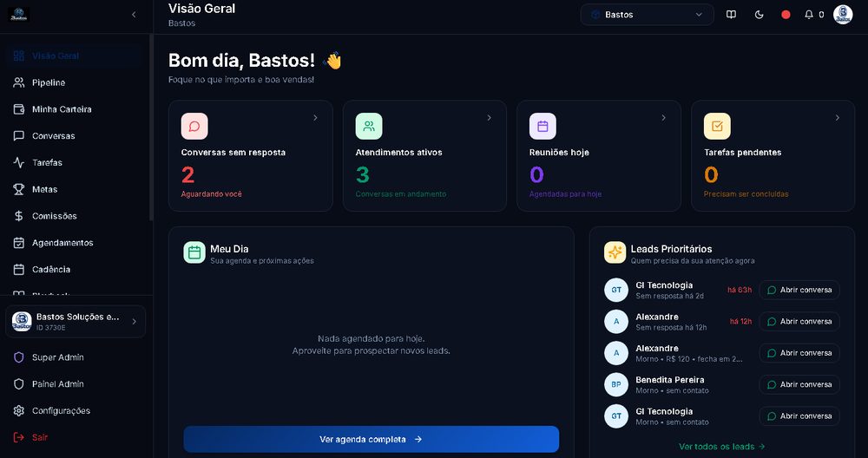Open the Reuniões hoje card arrow
Viewport: 868px width, 458px height.
tap(664, 118)
